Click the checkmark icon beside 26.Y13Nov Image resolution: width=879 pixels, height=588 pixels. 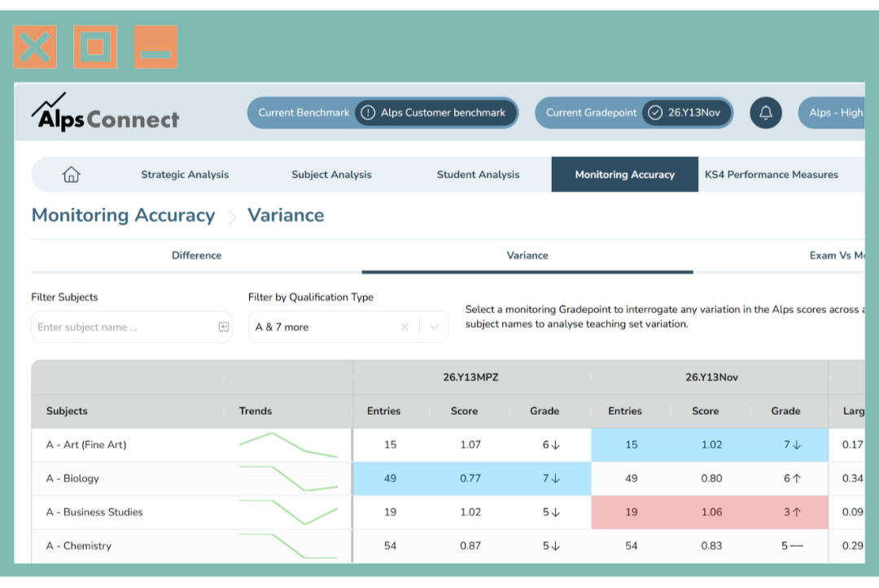click(x=655, y=113)
